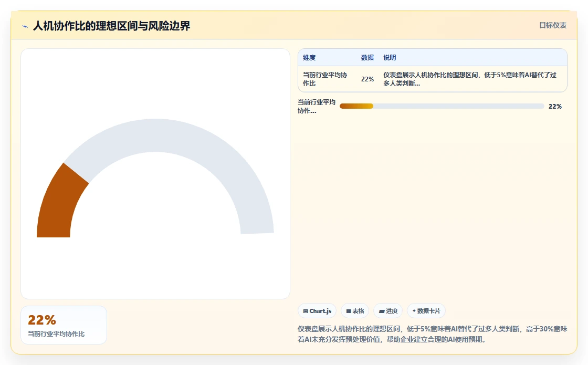
Task: Click the 当前行业平均协作比 stat card caption
Action: pos(56,334)
